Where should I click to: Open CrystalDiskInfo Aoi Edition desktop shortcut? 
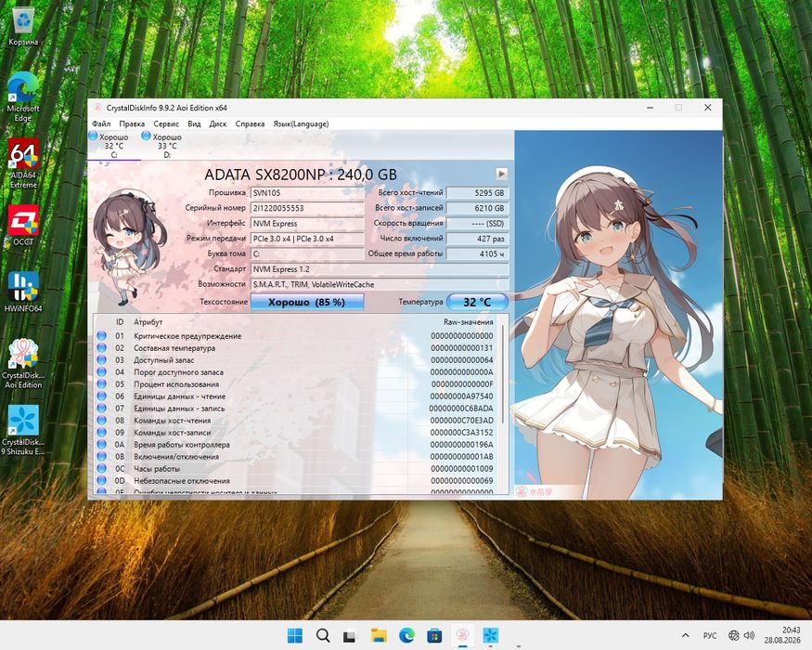[23, 364]
